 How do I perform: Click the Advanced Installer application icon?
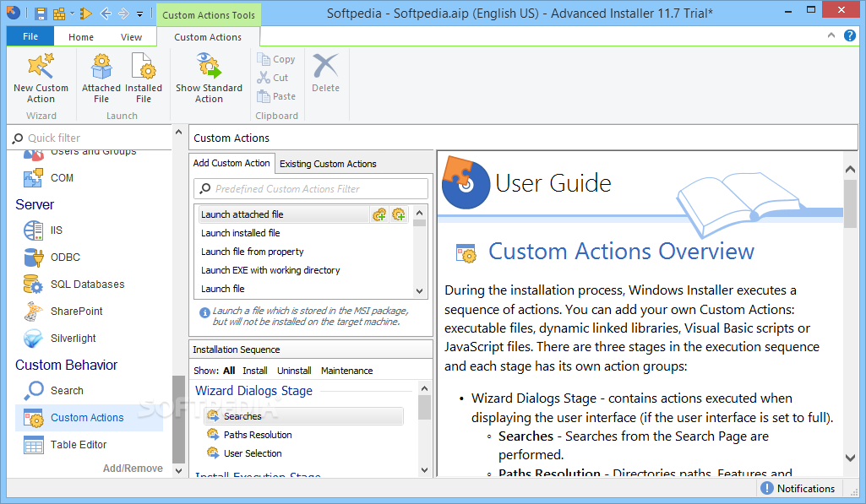point(14,13)
